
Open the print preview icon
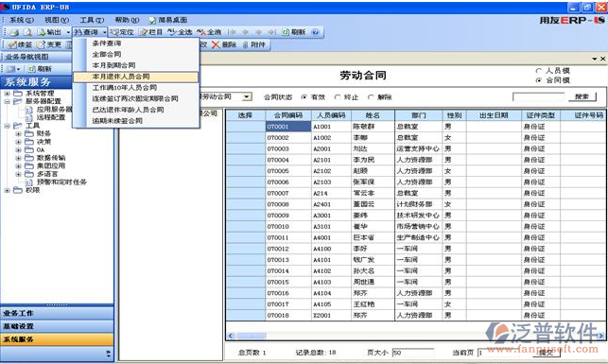click(27, 32)
